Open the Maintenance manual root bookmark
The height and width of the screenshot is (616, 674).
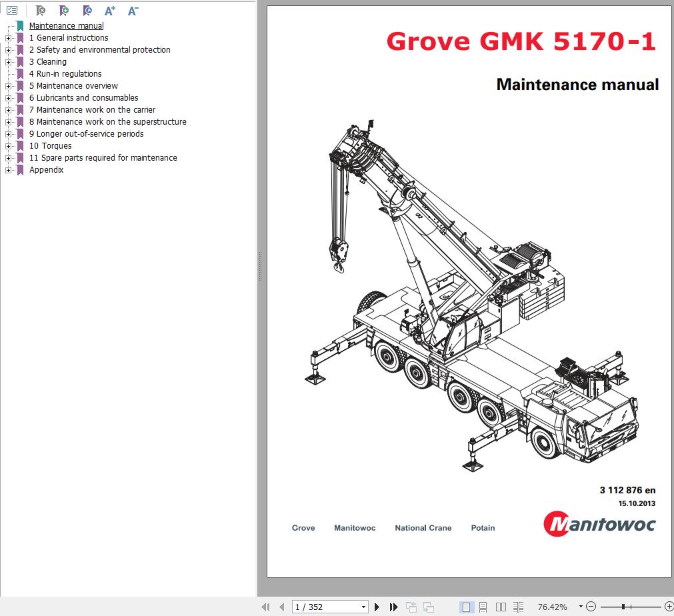click(66, 26)
